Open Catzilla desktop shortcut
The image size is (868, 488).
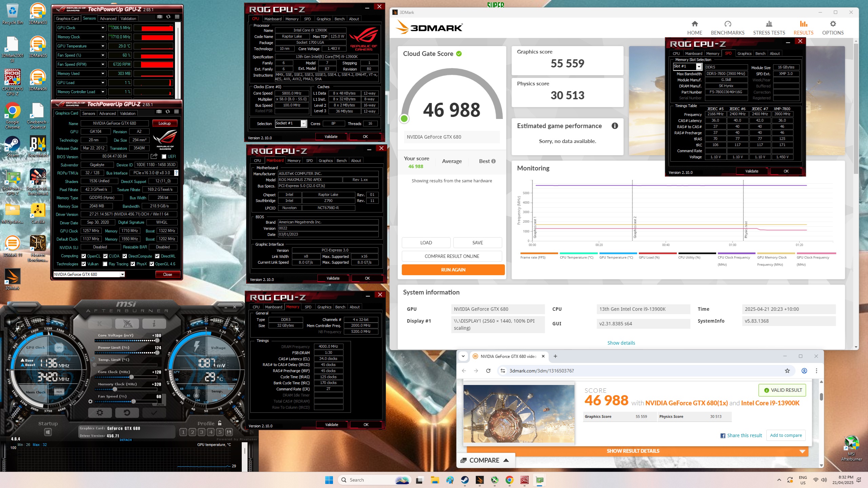(38, 213)
